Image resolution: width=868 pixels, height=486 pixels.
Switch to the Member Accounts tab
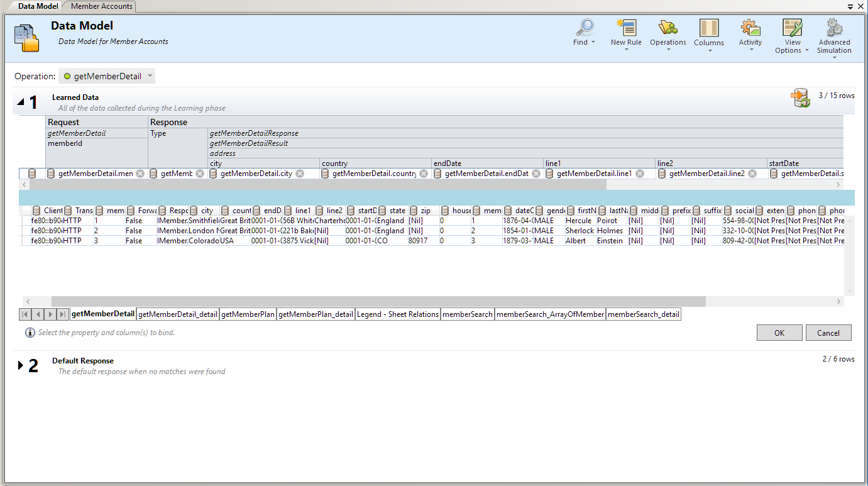101,6
